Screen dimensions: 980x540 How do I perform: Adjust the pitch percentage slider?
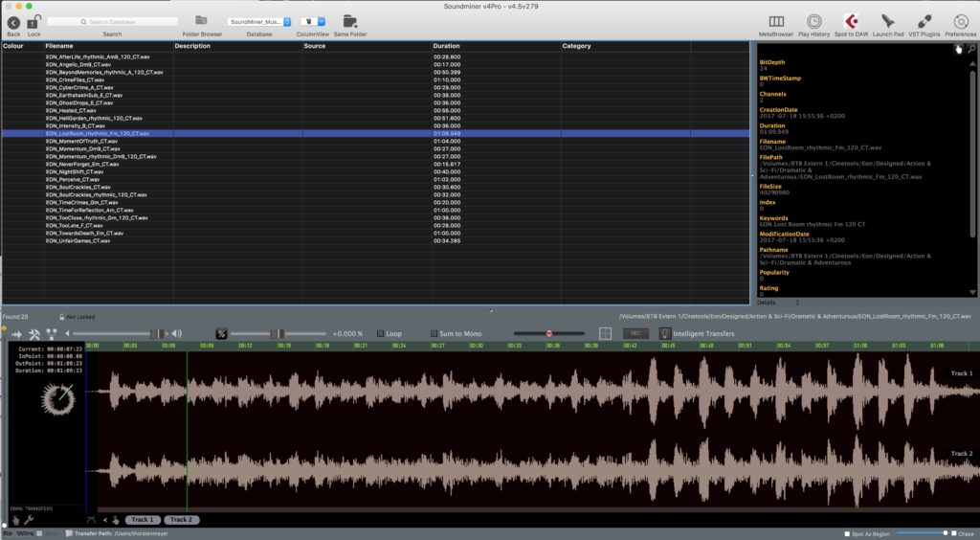(278, 334)
